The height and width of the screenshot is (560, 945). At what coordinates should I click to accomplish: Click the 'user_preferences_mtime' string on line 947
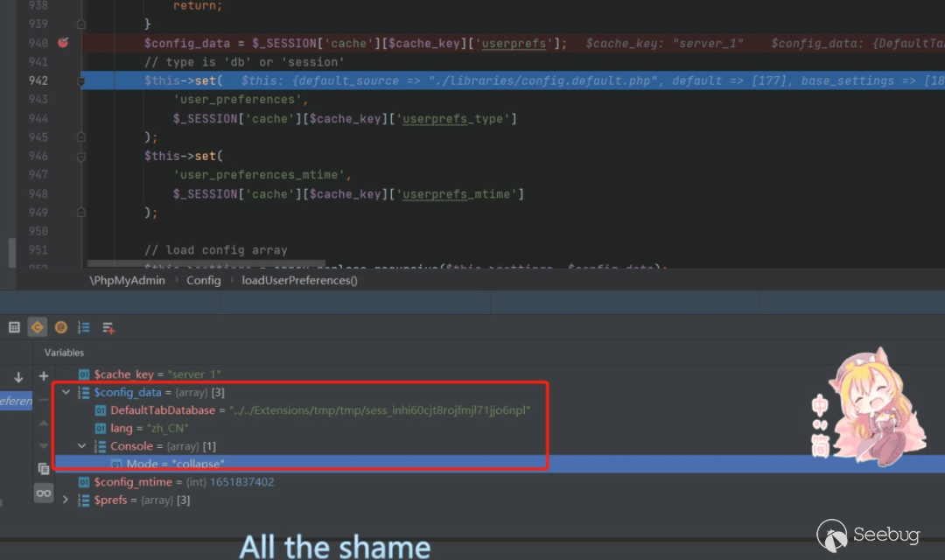pyautogui.click(x=259, y=175)
